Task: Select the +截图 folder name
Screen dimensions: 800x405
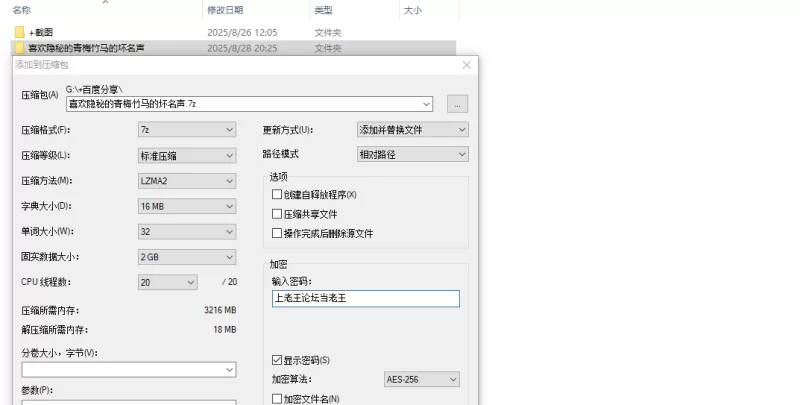Action: (41, 32)
